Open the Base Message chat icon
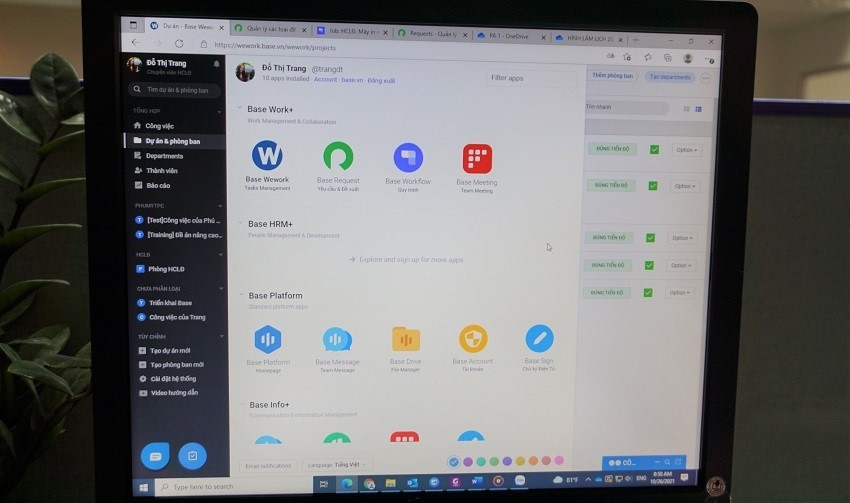 [337, 339]
